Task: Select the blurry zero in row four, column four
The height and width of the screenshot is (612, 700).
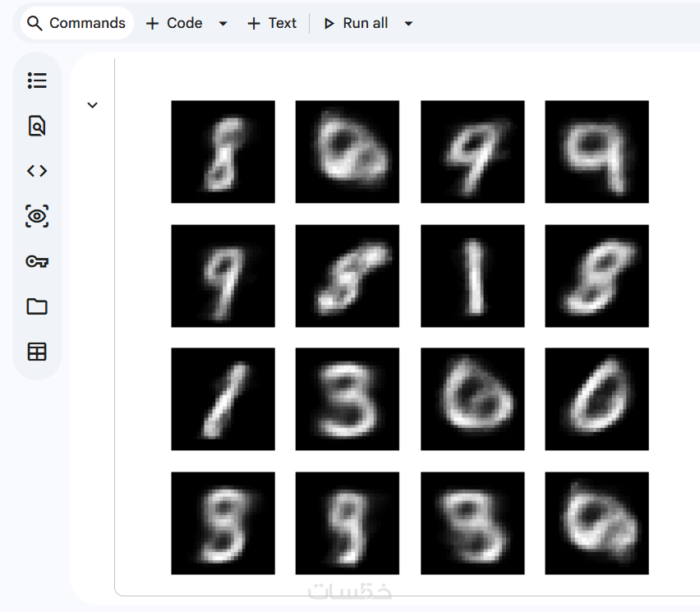Action: tap(596, 523)
